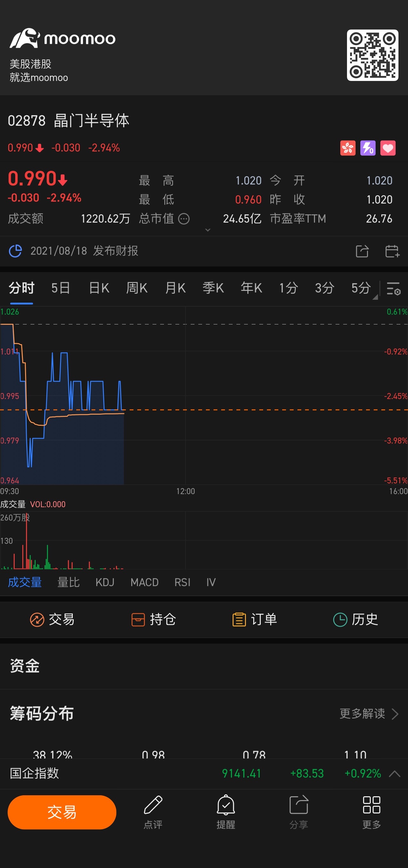Open the 持仓 positions shortcut
The image size is (408, 868).
(153, 619)
